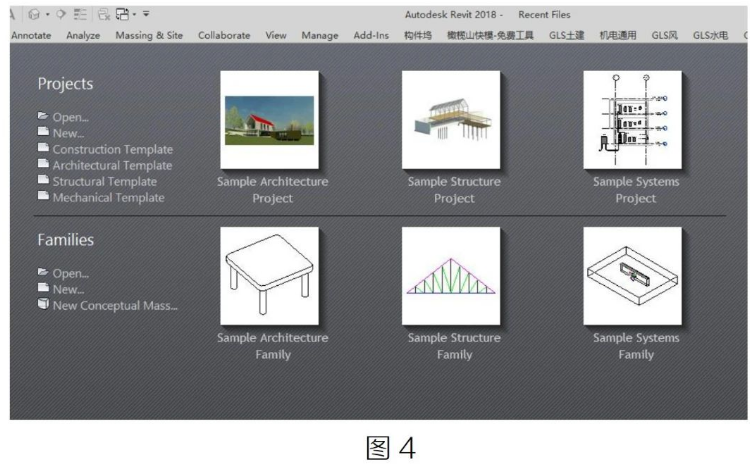Click New... link under Families

point(68,290)
